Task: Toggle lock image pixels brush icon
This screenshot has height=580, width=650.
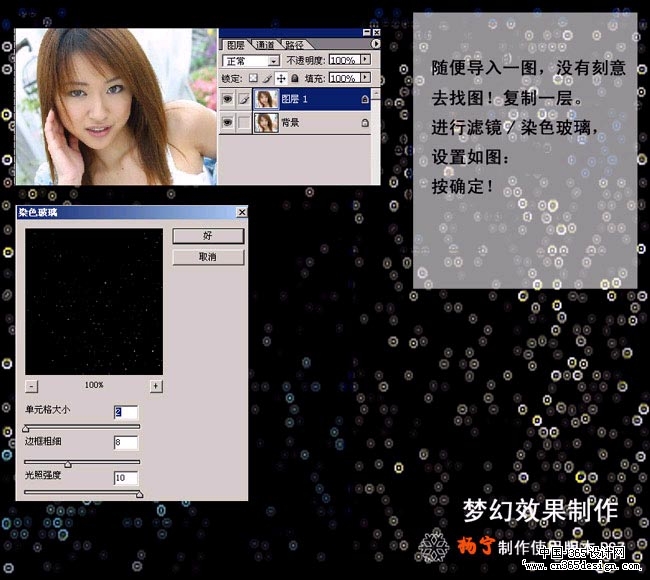Action: [267, 78]
